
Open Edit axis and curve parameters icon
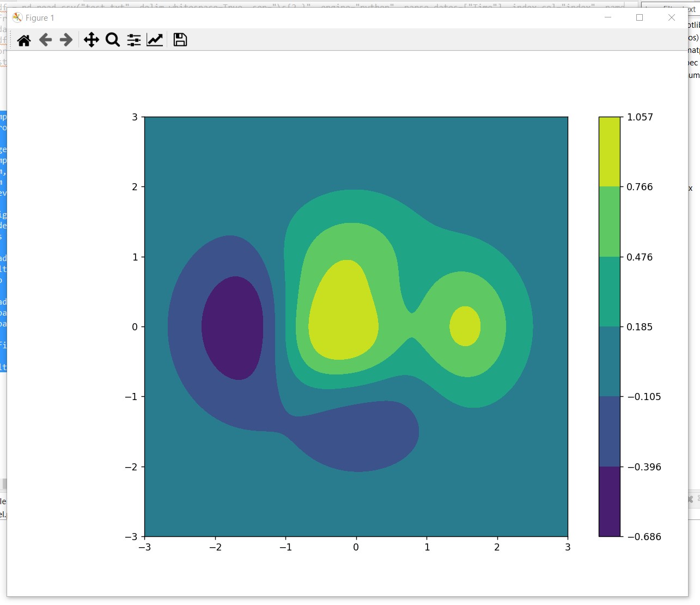coord(155,40)
